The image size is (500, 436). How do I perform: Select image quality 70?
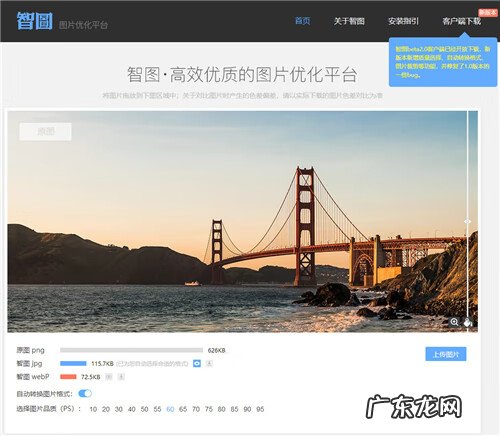pyautogui.click(x=196, y=409)
